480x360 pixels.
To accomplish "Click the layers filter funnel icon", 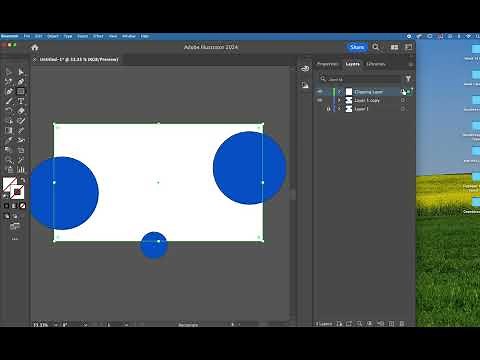I will coord(408,79).
